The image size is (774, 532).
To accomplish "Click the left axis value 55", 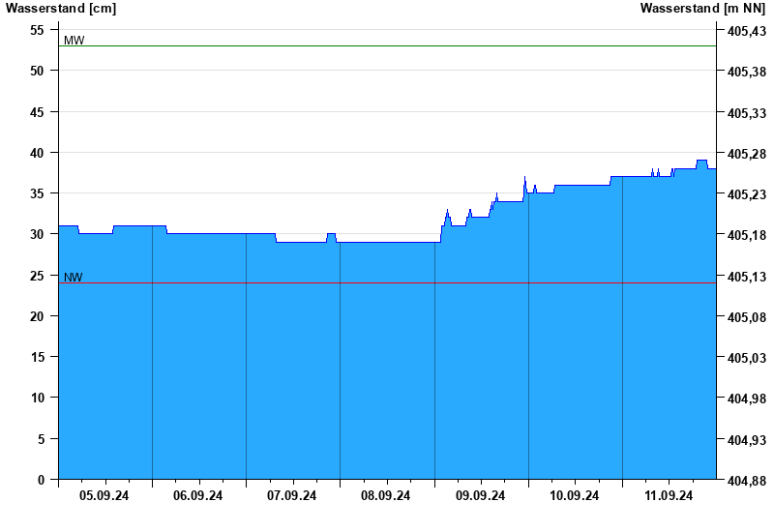I will [x=37, y=30].
